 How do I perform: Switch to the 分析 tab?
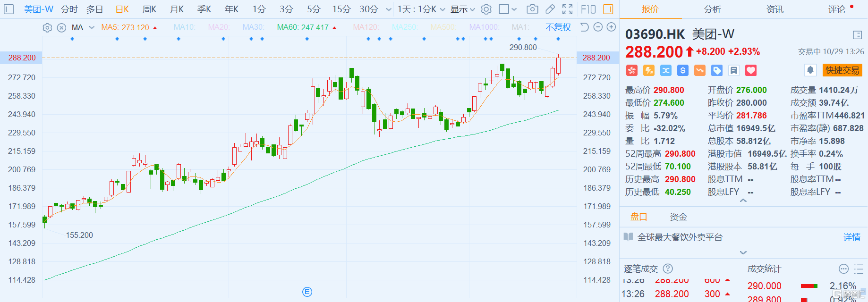pyautogui.click(x=712, y=9)
